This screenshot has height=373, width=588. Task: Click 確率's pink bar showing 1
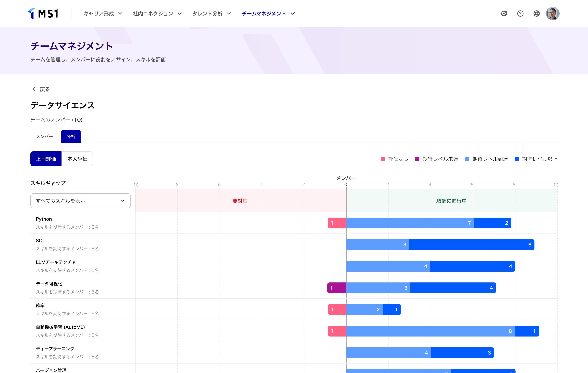pyautogui.click(x=337, y=309)
